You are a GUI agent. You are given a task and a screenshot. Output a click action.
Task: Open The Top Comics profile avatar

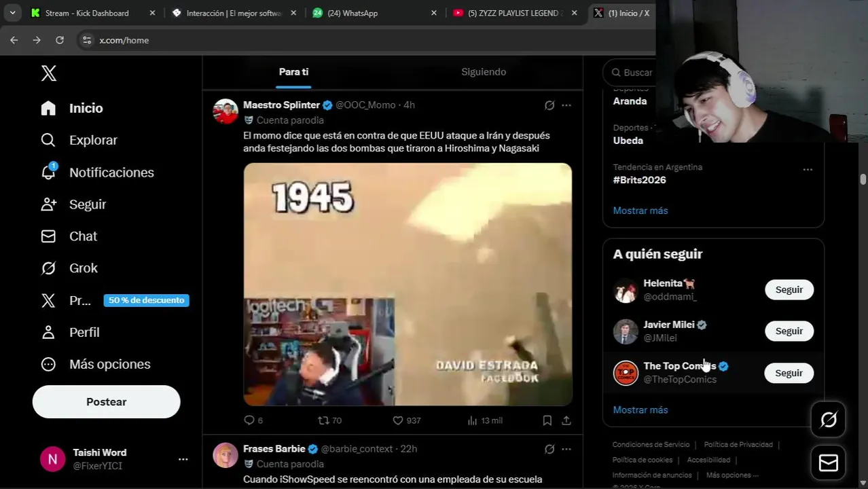[626, 373]
